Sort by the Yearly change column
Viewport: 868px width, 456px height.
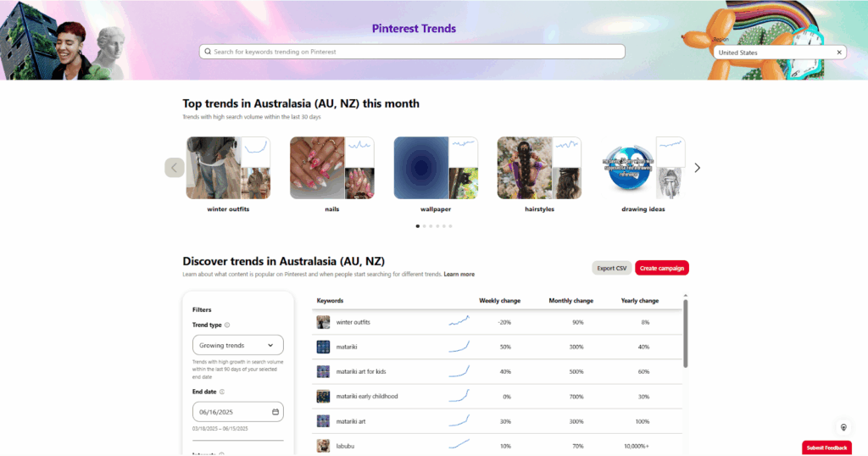pyautogui.click(x=639, y=301)
